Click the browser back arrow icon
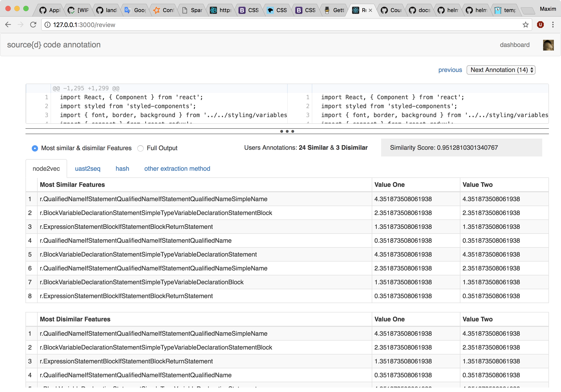This screenshot has width=561, height=392. (x=8, y=25)
